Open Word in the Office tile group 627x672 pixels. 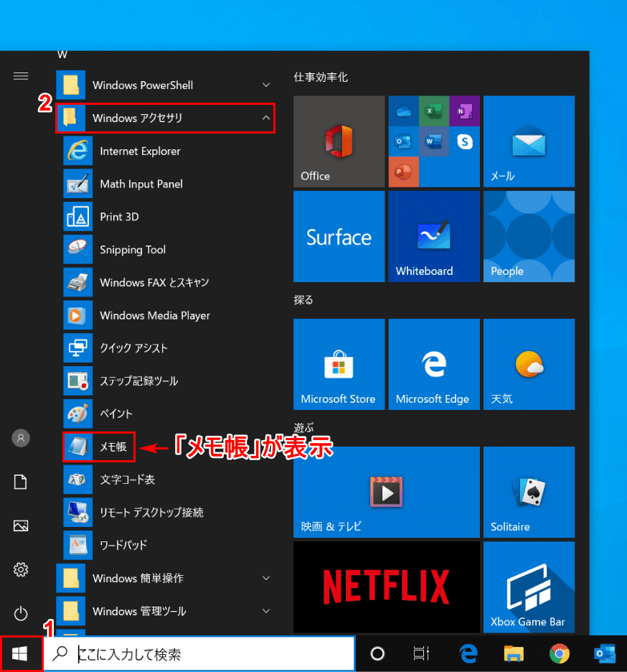coord(434,141)
